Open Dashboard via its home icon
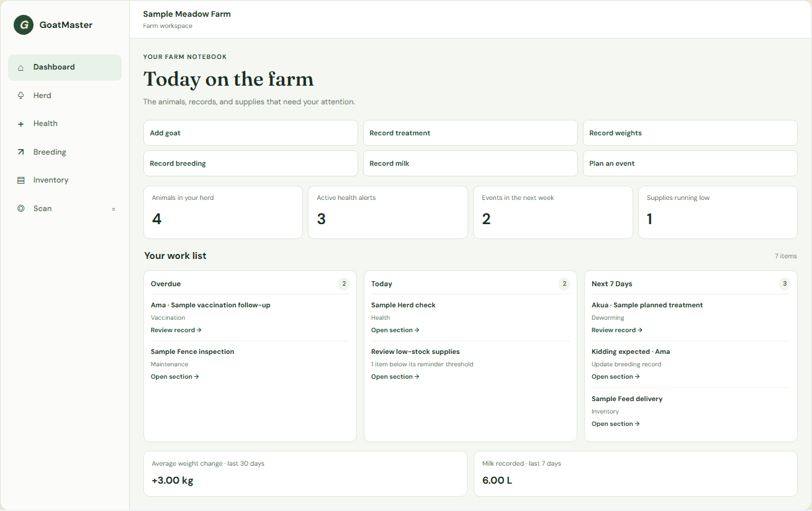Screen dimensions: 812x511 pos(20,68)
